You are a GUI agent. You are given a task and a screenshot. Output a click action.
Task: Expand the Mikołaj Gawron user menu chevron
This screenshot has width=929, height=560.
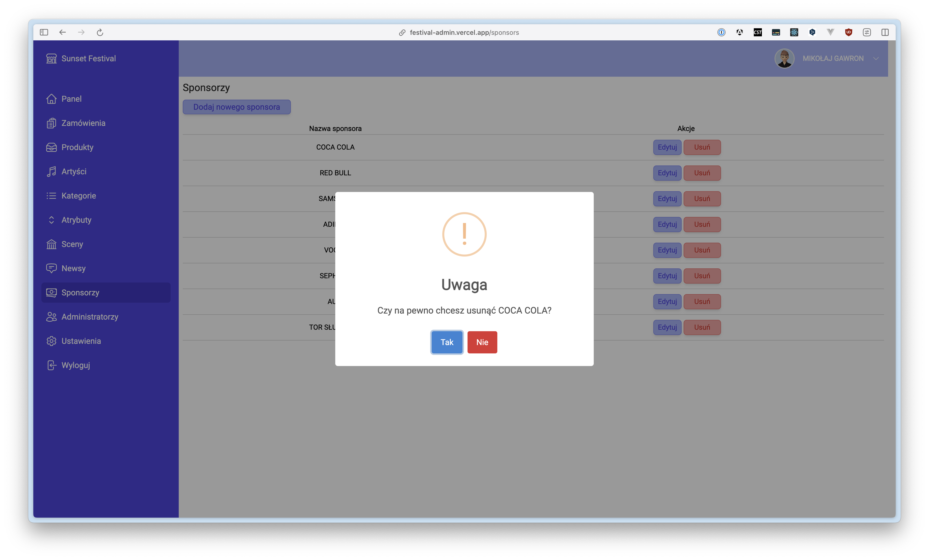click(x=876, y=59)
